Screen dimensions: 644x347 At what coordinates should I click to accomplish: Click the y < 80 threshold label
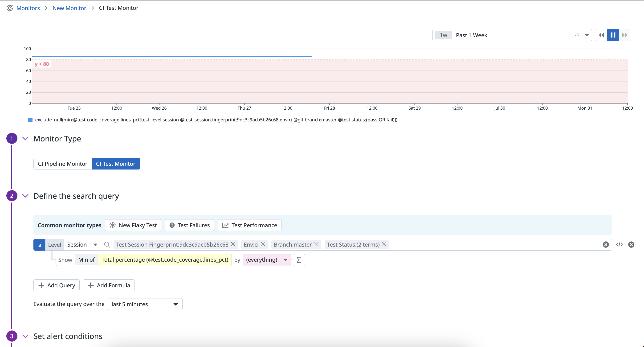(42, 64)
